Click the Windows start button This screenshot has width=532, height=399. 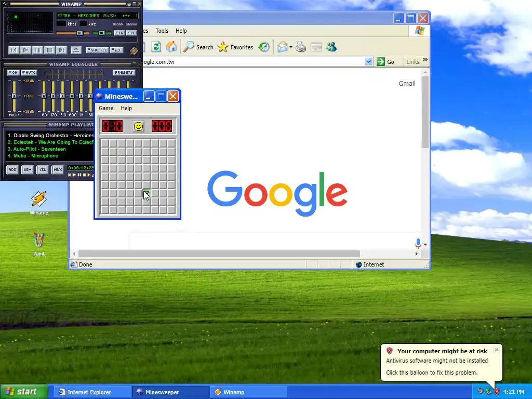24,392
